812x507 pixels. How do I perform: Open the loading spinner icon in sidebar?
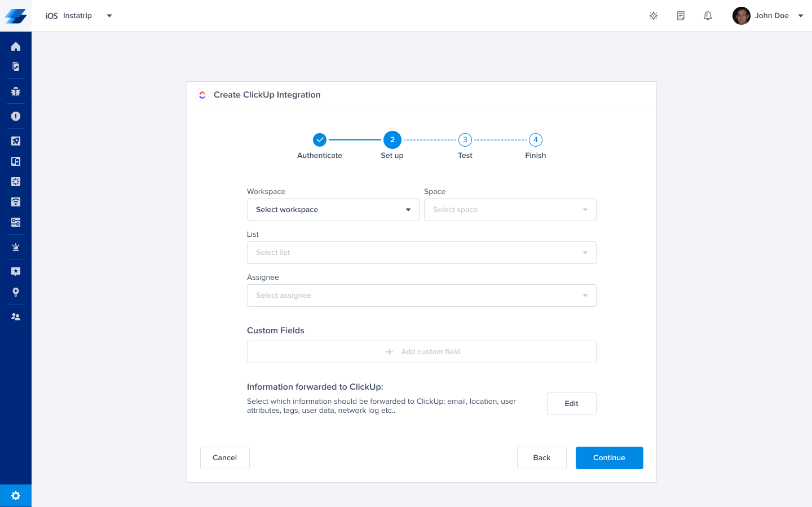tap(16, 182)
